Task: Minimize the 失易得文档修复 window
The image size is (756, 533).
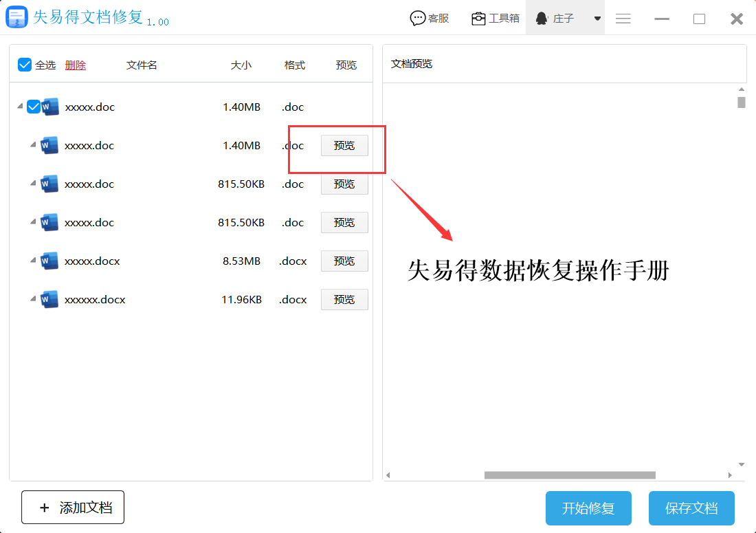Action: pos(661,19)
